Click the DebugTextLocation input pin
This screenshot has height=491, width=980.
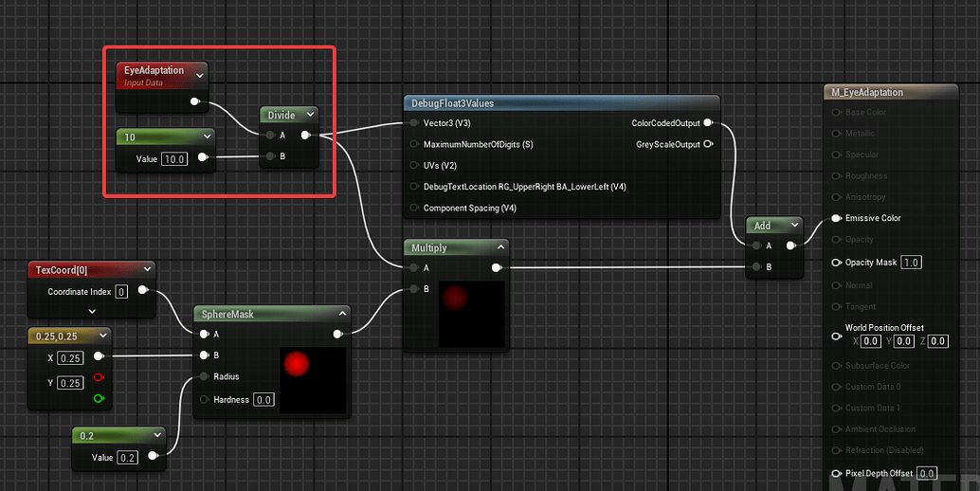point(414,187)
